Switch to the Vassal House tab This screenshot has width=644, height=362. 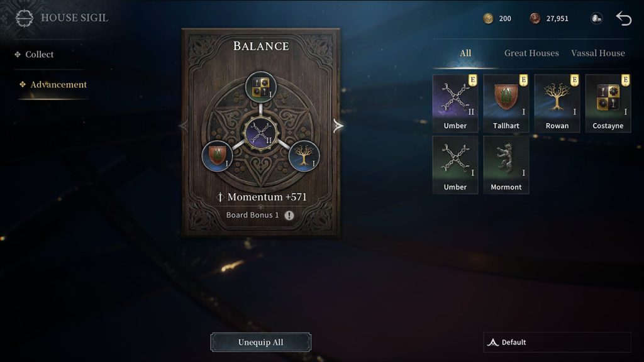click(597, 53)
